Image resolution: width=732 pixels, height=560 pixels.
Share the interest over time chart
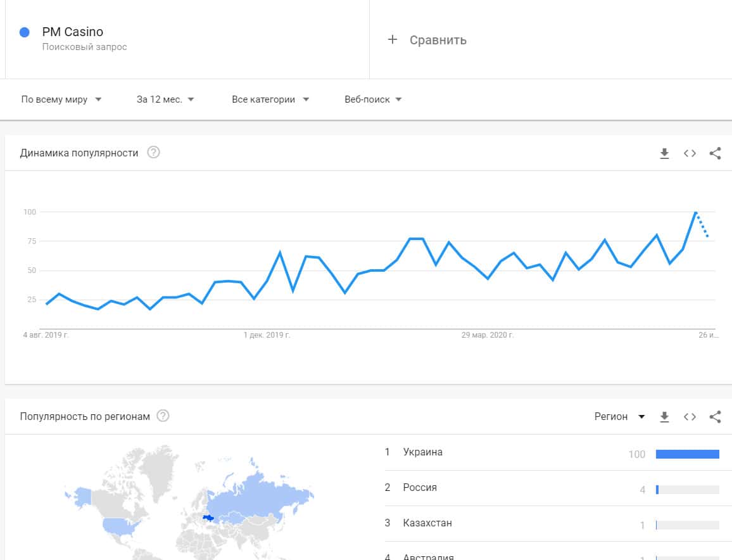click(x=715, y=153)
